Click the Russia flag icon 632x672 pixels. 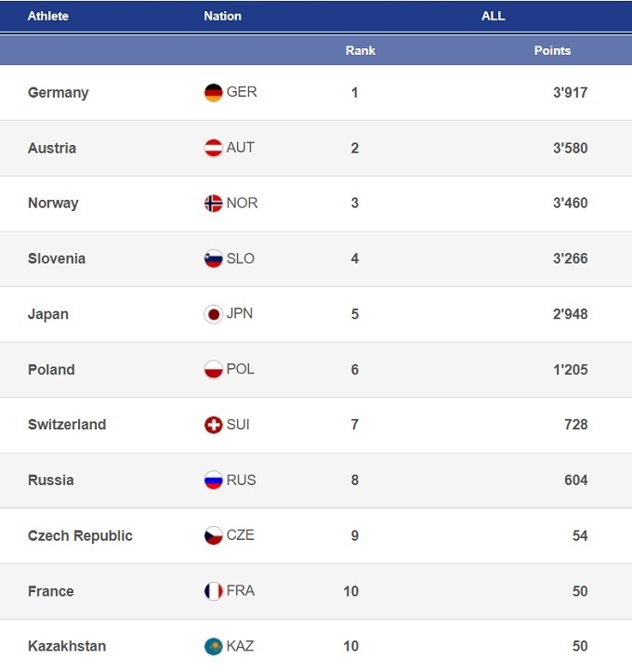coord(214,481)
